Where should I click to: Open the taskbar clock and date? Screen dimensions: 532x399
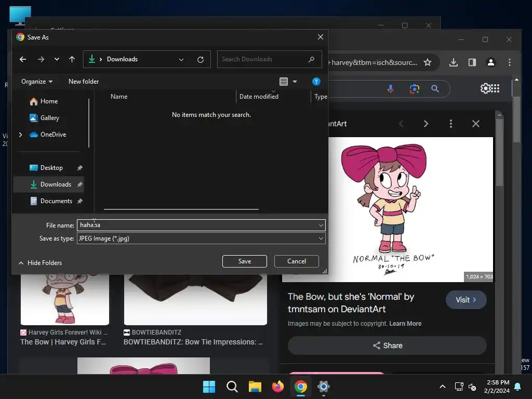497,387
